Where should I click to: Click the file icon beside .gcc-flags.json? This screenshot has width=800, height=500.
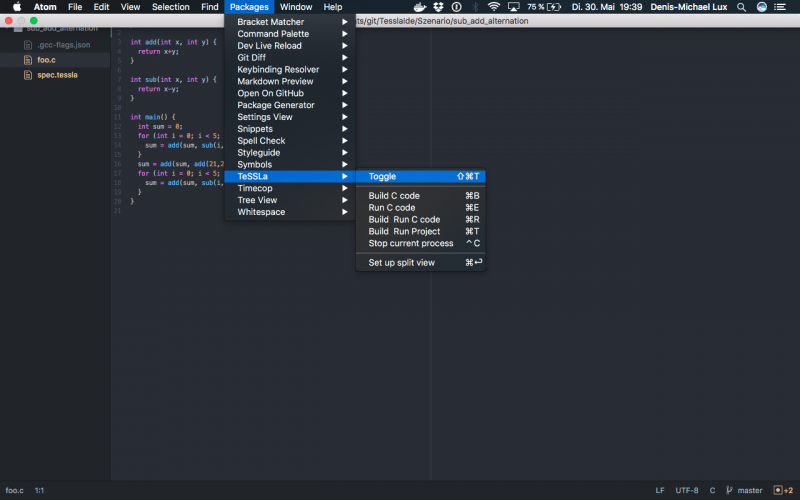pos(28,45)
